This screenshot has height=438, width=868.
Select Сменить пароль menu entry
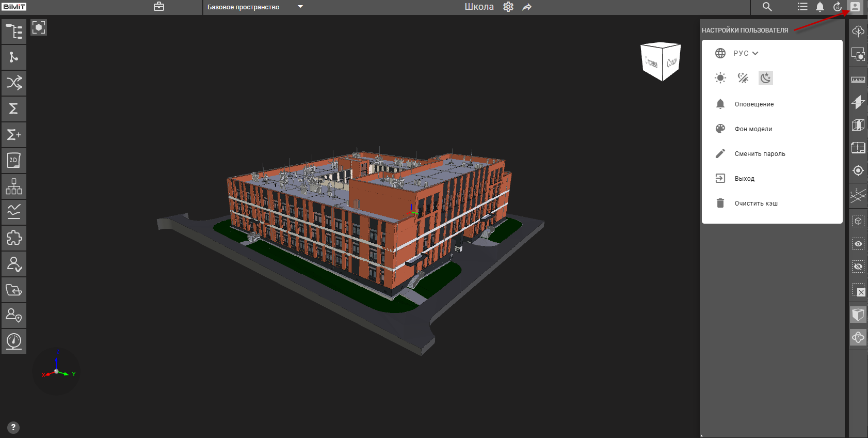(x=760, y=154)
